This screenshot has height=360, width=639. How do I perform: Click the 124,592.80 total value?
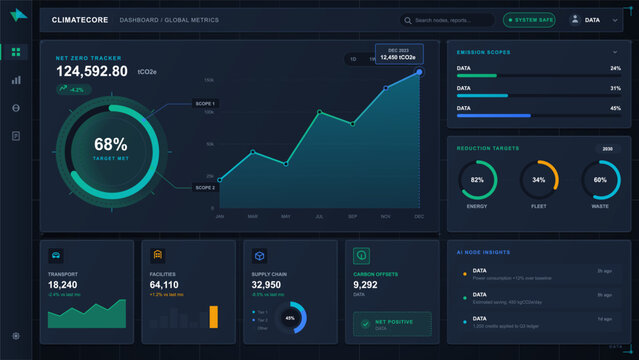coord(92,71)
